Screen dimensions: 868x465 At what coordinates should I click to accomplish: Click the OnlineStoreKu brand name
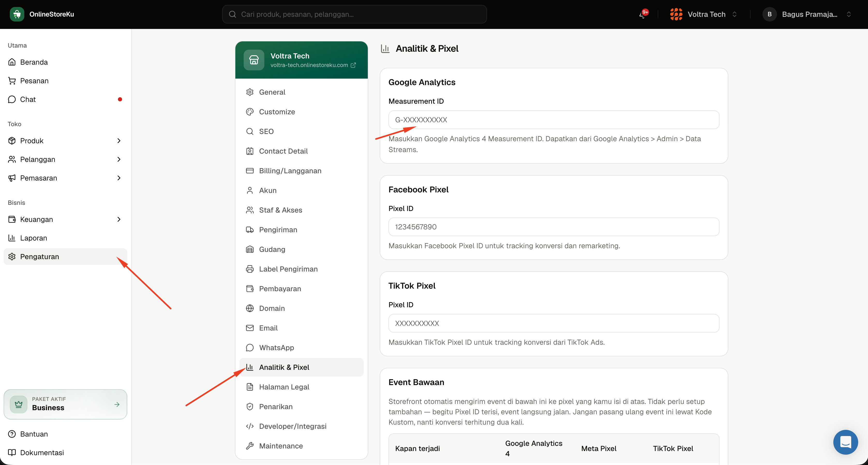point(51,14)
